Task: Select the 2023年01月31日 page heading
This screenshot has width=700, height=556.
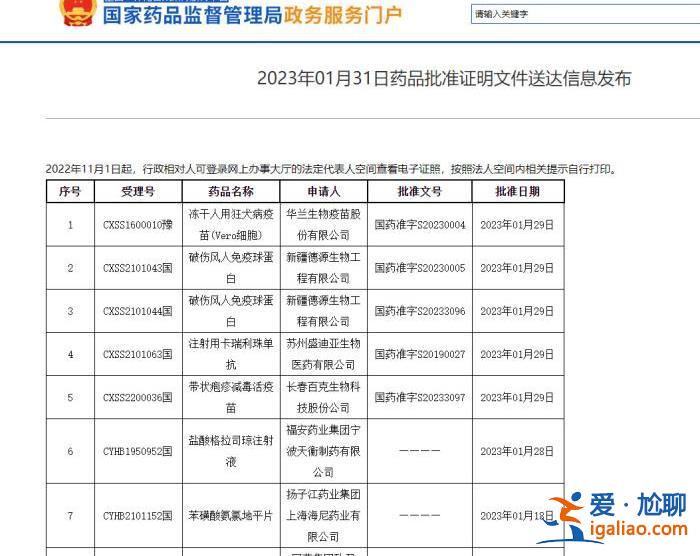Action: coord(444,79)
